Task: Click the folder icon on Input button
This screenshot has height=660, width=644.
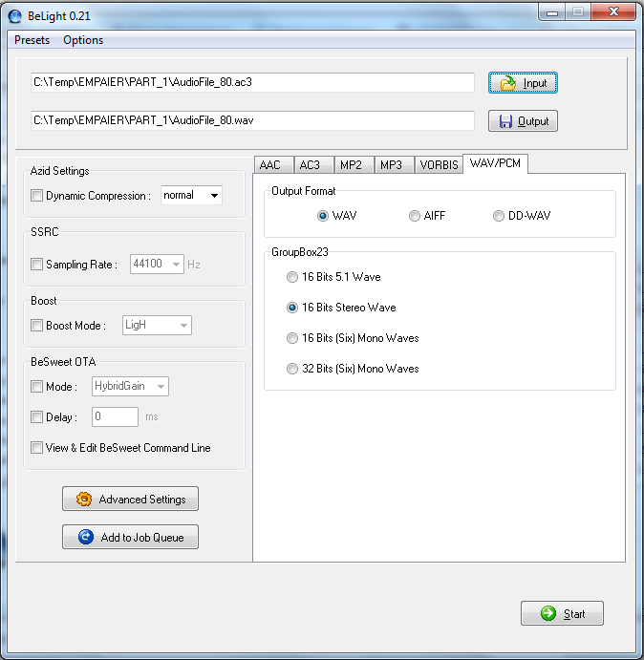Action: (508, 83)
